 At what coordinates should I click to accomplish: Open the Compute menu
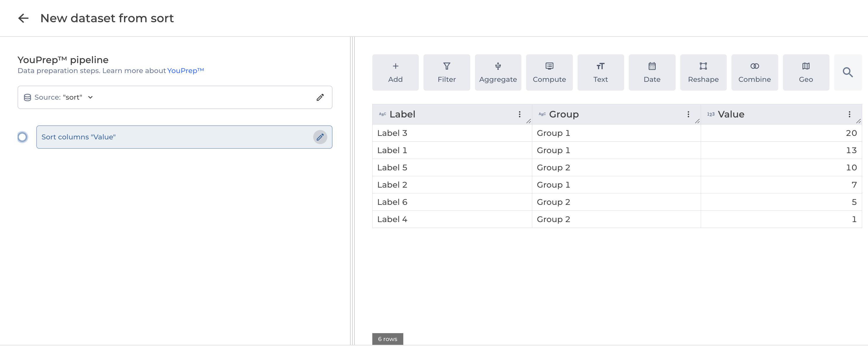549,72
